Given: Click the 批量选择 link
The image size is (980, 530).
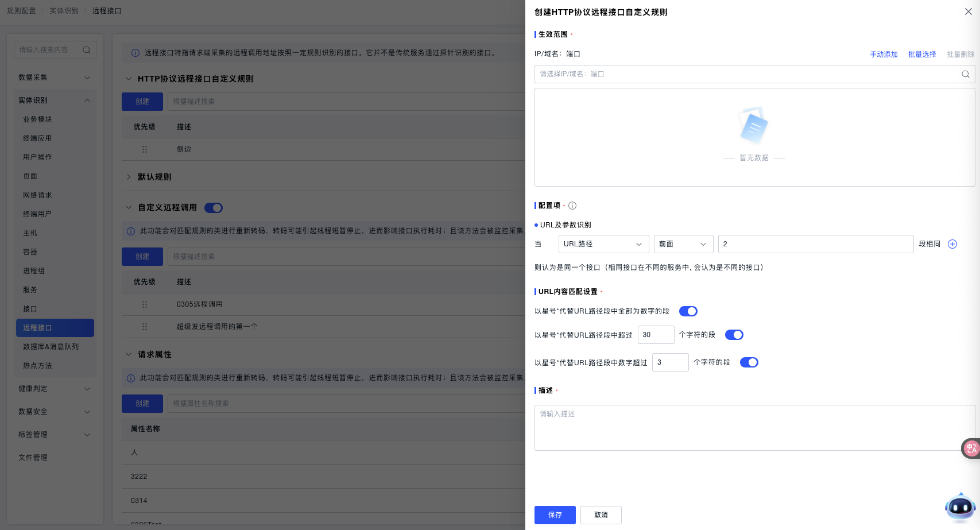Looking at the screenshot, I should [x=921, y=55].
